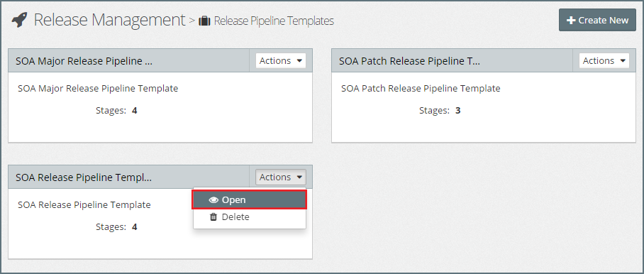This screenshot has width=644, height=274.
Task: Click Stages count 3 in Patch card
Action: tap(458, 111)
